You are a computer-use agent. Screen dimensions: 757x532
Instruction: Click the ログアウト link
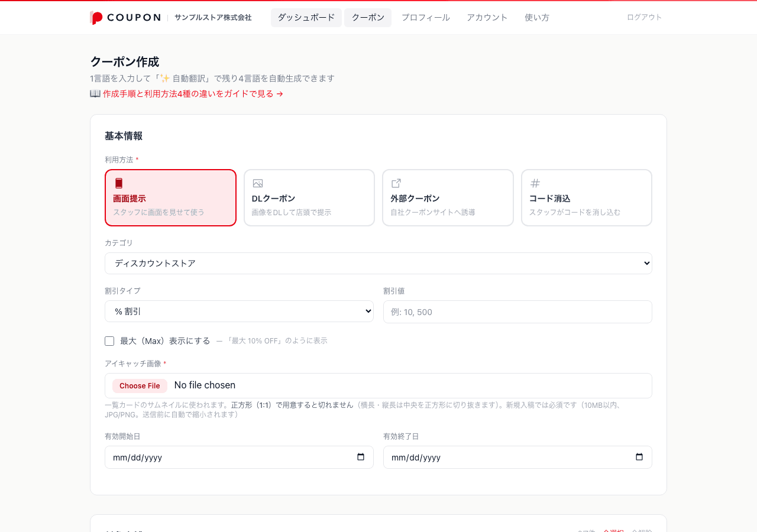645,17
